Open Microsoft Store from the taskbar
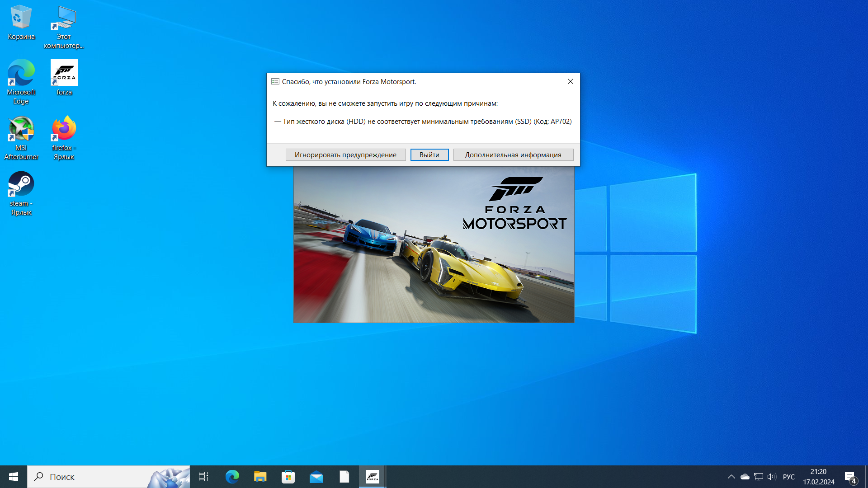Viewport: 868px width, 488px height. point(288,477)
